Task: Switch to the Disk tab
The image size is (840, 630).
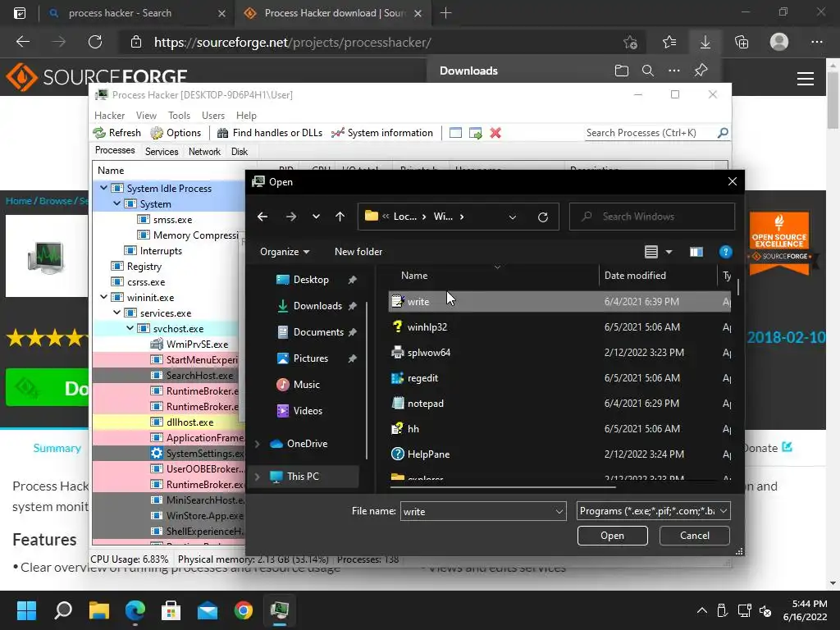Action: point(240,152)
